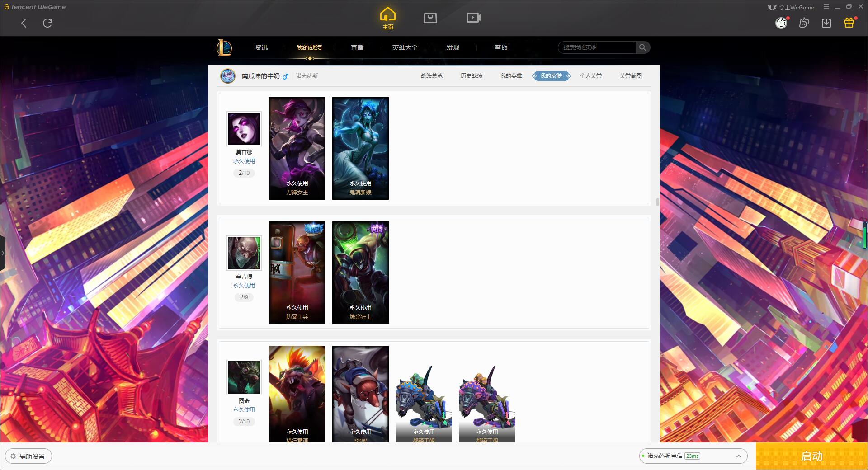Switch to 我的英雄 sub-tab
This screenshot has width=868, height=470.
pyautogui.click(x=511, y=76)
